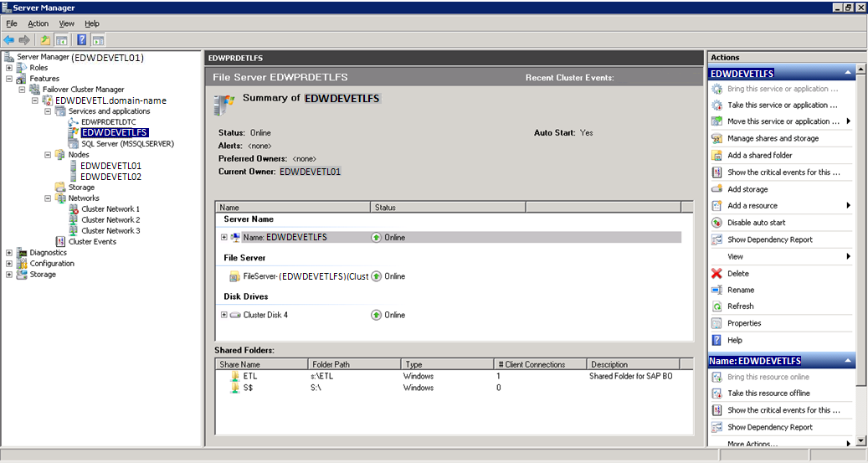
Task: Select EDWPRDETLDTC in the tree
Action: 109,122
